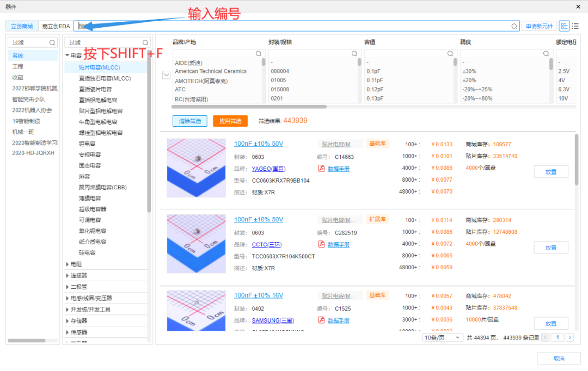
Task: Expand the 开发板/开发工具 category
Action: pos(67,310)
